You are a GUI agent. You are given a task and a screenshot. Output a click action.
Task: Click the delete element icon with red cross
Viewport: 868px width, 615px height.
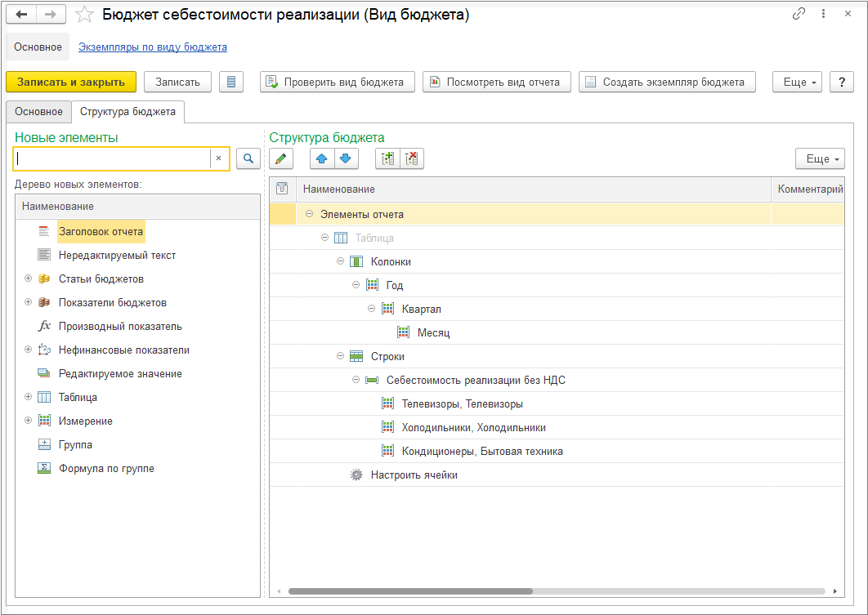pos(411,159)
